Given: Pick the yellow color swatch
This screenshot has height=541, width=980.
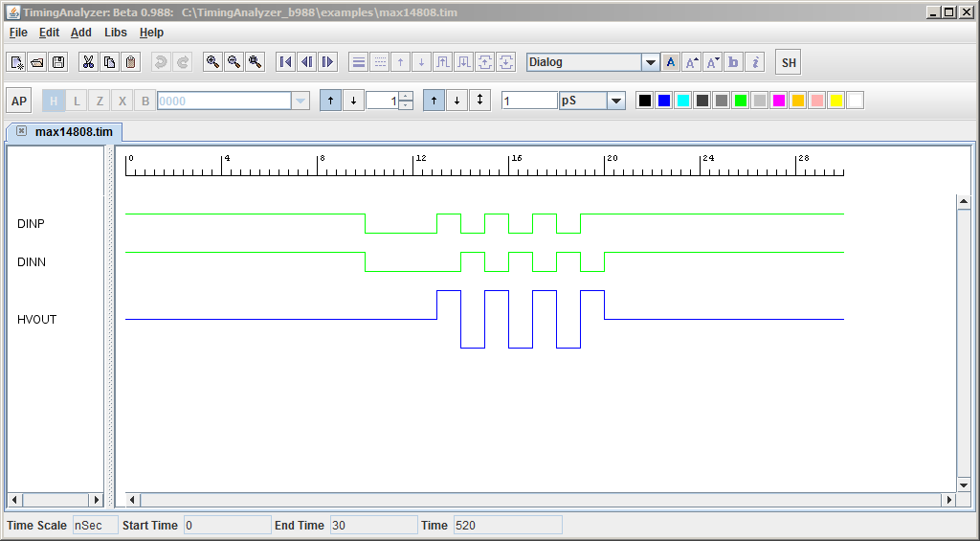Looking at the screenshot, I should [x=836, y=101].
